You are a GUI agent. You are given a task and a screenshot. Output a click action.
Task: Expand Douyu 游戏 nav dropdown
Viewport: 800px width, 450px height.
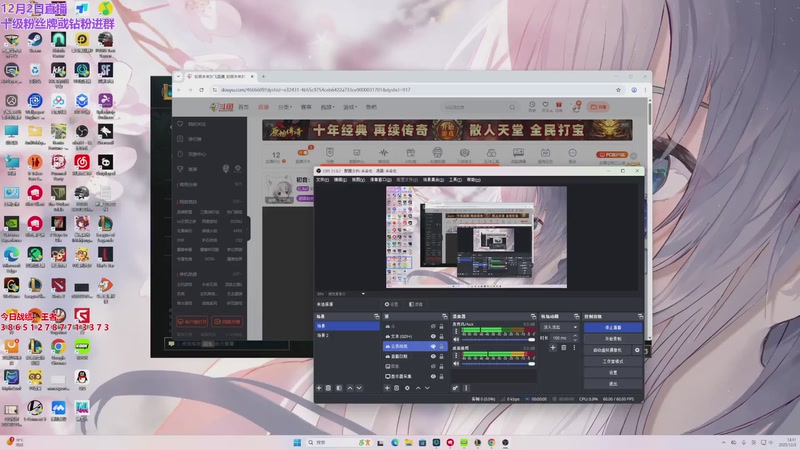click(x=350, y=107)
